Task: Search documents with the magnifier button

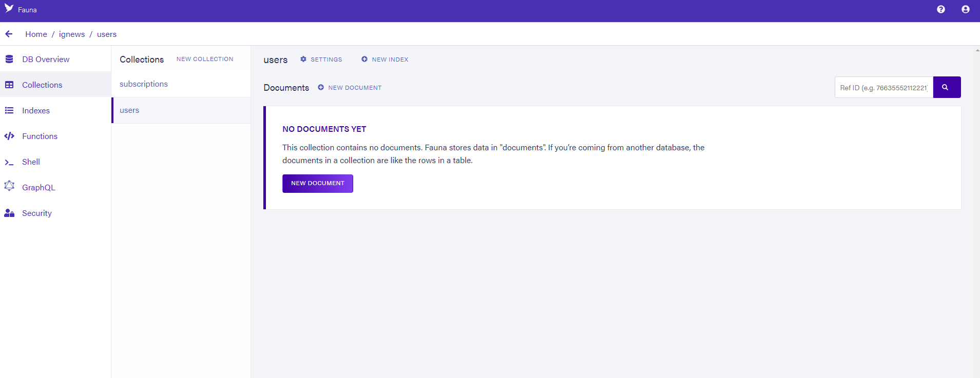Action: (x=947, y=87)
